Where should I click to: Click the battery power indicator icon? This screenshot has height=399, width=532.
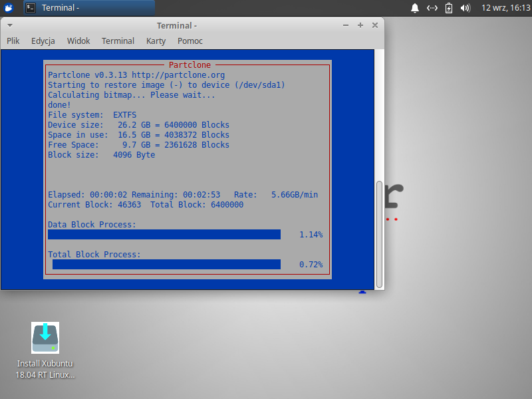point(449,8)
